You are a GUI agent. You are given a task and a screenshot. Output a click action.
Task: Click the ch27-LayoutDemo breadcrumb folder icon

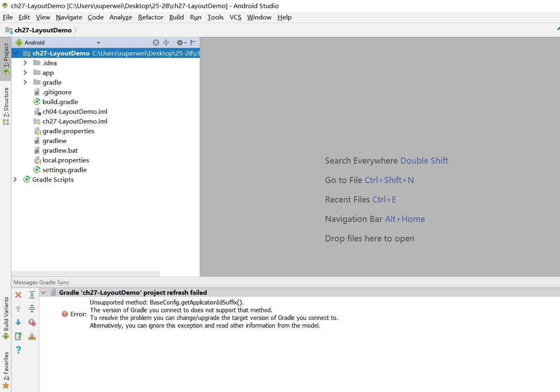tap(9, 30)
